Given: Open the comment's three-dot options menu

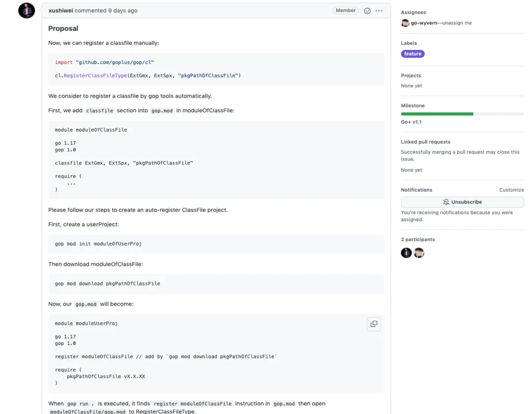Looking at the screenshot, I should pos(379,11).
